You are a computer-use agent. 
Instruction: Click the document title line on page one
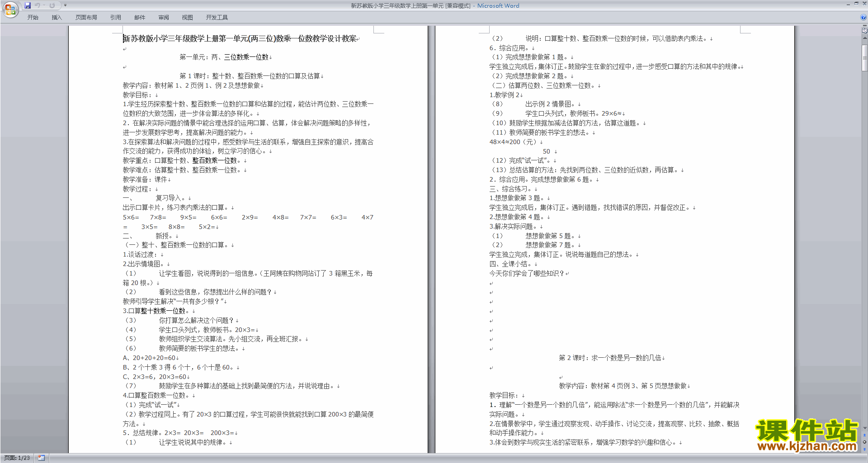[x=240, y=39]
